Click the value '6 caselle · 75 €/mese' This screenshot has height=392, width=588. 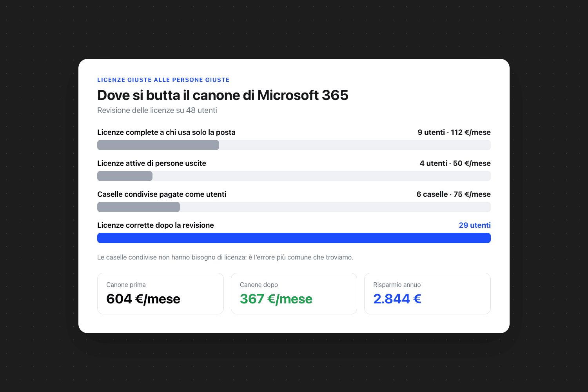[x=454, y=194]
